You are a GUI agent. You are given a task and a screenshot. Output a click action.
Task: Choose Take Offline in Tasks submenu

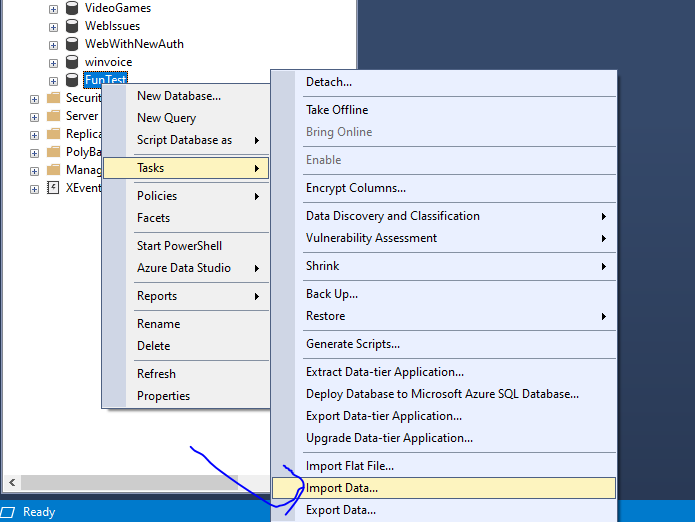click(444, 110)
